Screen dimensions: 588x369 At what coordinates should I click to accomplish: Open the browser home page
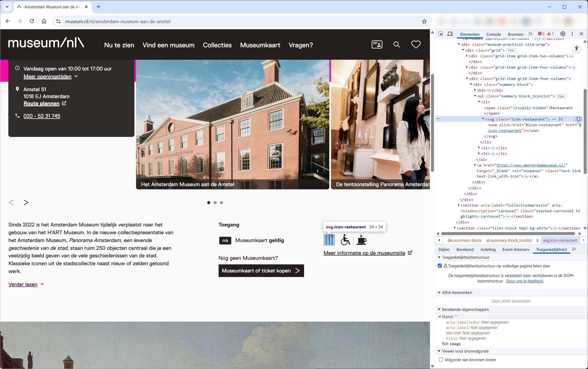pyautogui.click(x=44, y=21)
